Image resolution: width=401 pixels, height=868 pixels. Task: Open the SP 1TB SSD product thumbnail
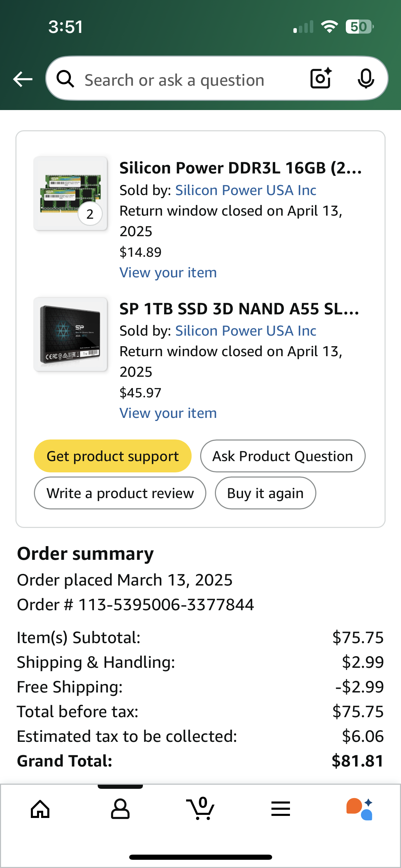[x=70, y=334]
